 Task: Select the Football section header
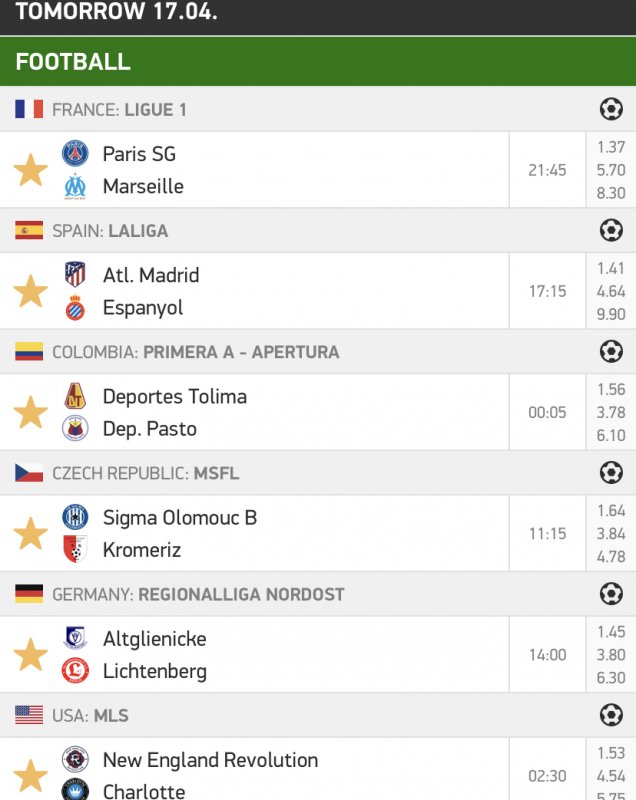[x=73, y=61]
